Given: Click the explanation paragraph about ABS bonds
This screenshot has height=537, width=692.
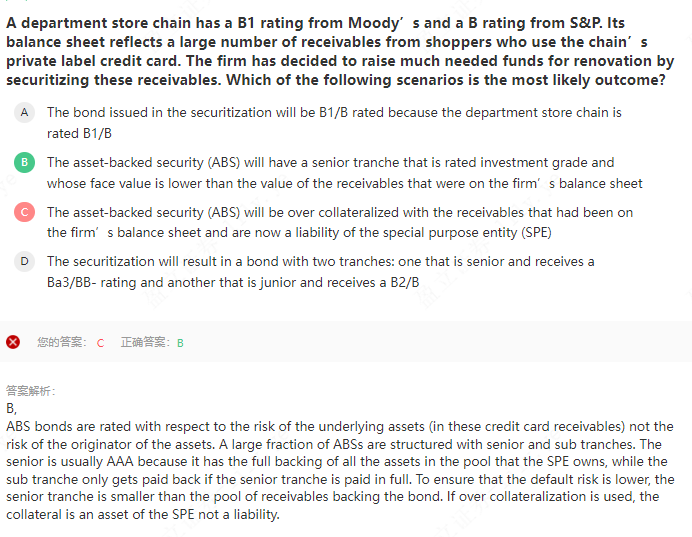Looking at the screenshot, I should [340, 470].
